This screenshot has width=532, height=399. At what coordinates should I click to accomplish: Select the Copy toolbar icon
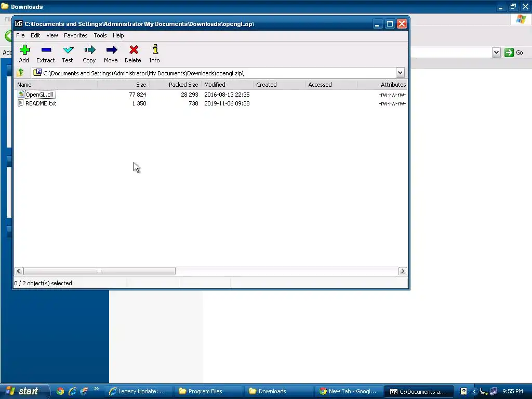pos(89,54)
